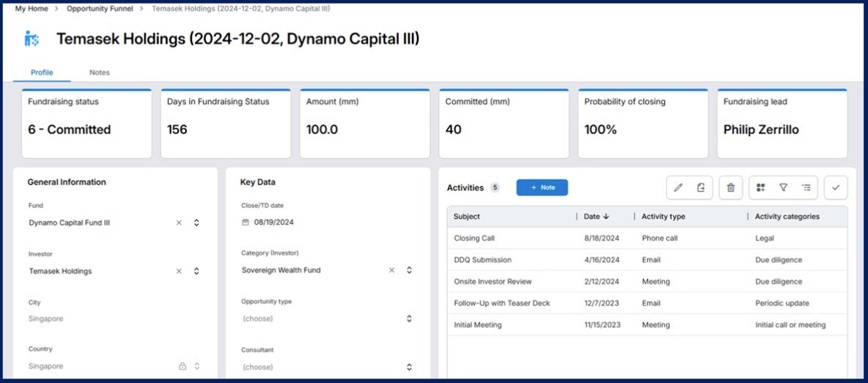The width and height of the screenshot is (868, 383).
Task: Click the checkmark icon in Activities toolbar
Action: 836,187
